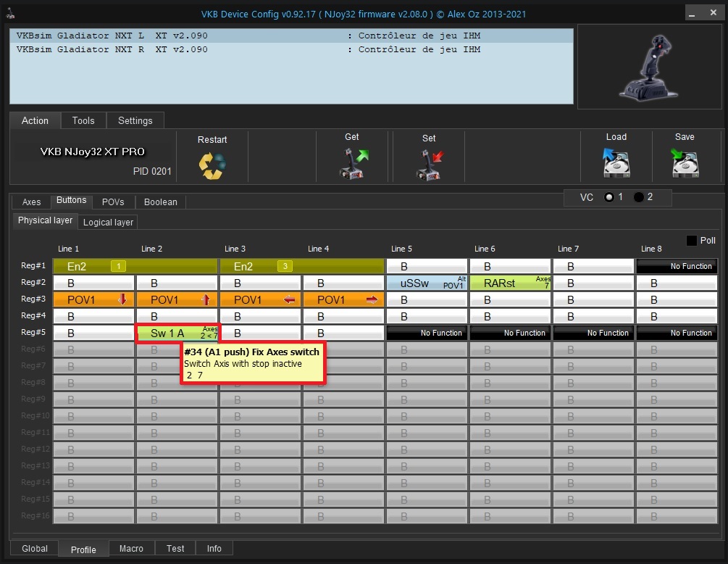Click POV1 left arrow cell
The image size is (728, 564).
[x=260, y=299]
